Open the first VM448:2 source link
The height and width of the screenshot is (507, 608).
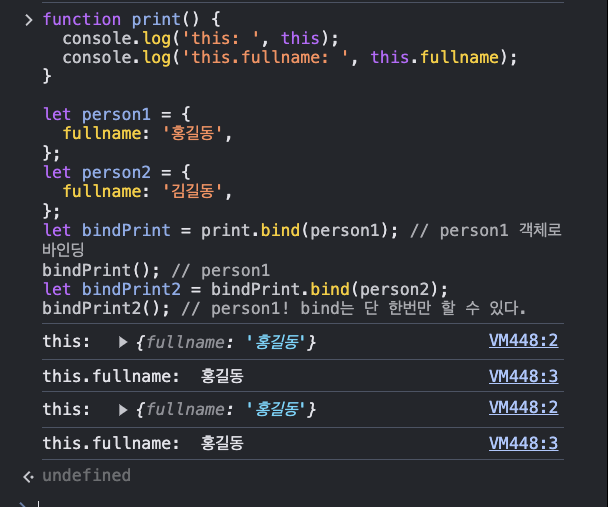[x=523, y=341]
